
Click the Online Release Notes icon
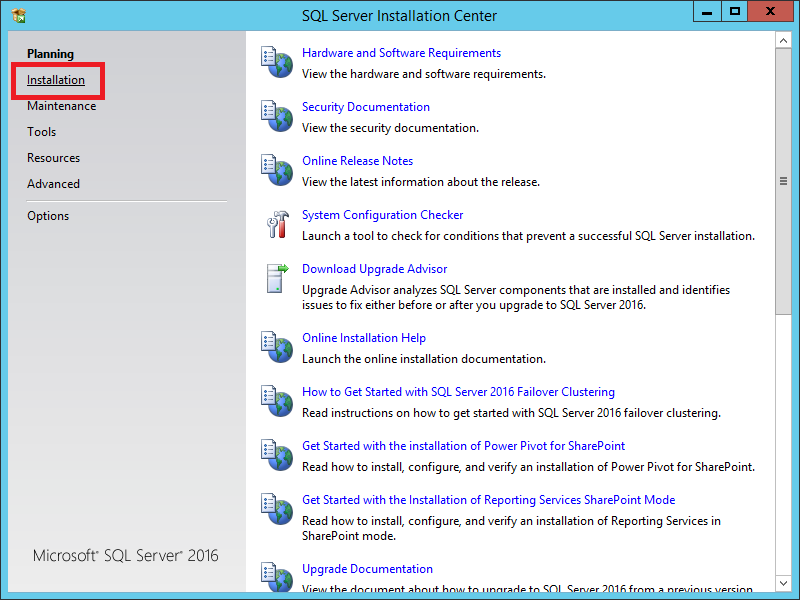pos(275,169)
